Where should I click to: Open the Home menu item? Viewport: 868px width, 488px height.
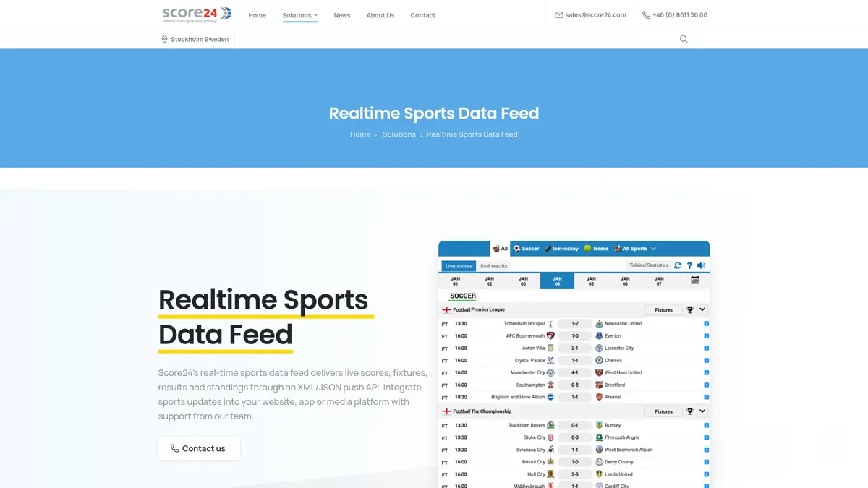(x=258, y=15)
